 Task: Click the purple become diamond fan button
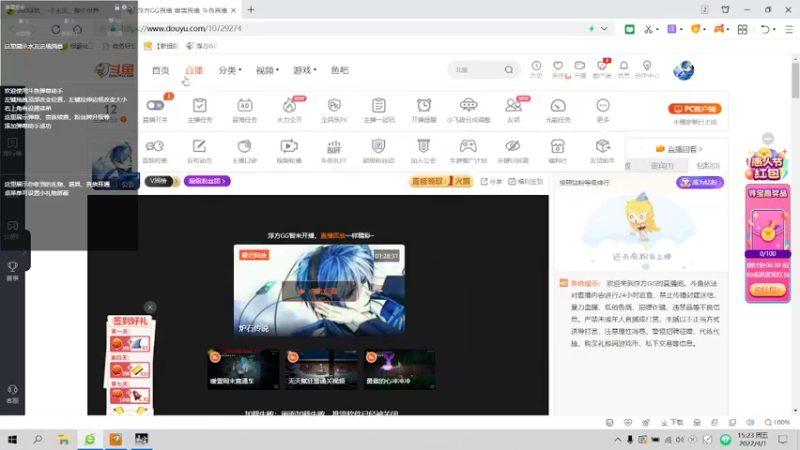[x=699, y=182]
